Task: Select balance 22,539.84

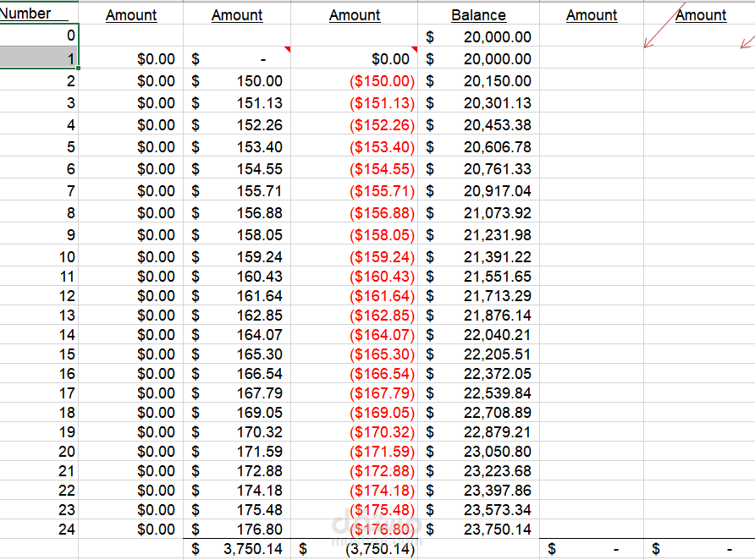Action: [478, 393]
